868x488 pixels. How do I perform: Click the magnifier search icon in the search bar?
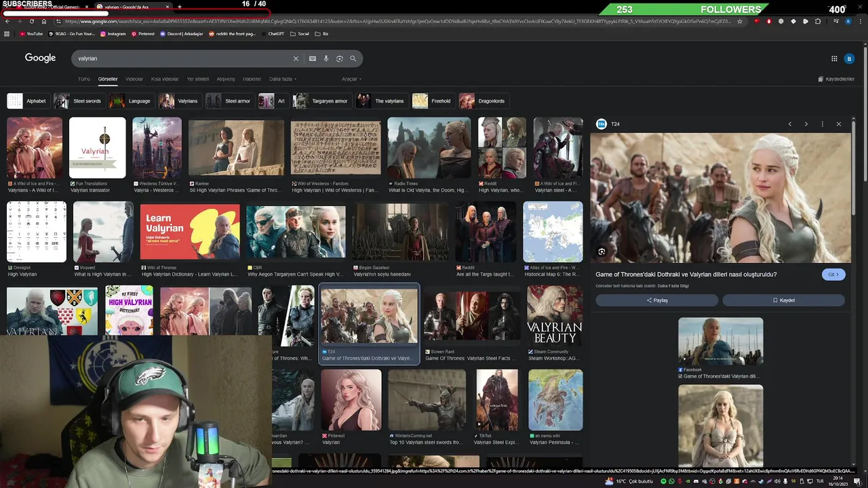tap(353, 58)
